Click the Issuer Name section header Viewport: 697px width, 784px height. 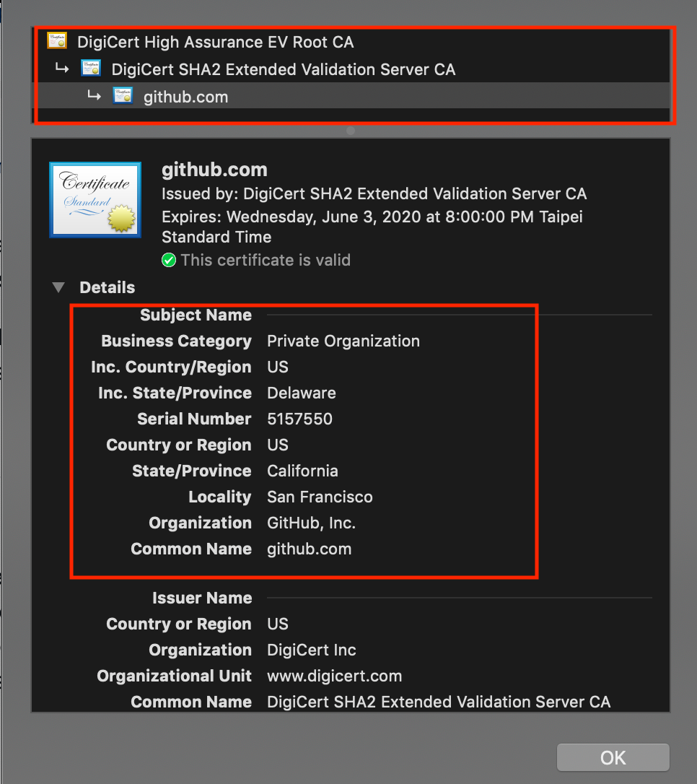click(202, 598)
